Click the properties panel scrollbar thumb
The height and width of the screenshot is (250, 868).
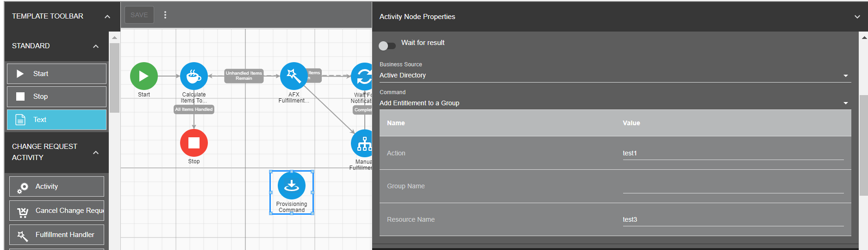pos(864,145)
